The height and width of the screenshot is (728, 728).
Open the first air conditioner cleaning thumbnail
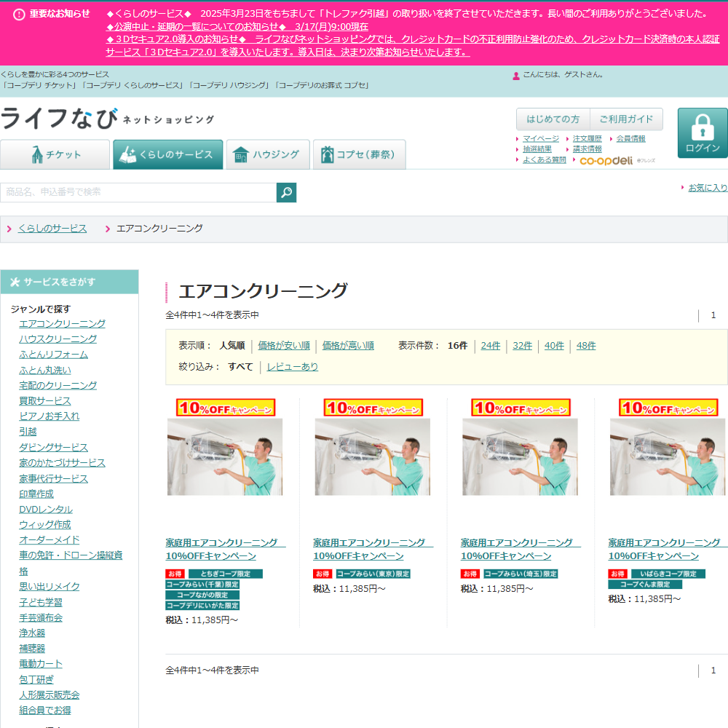pyautogui.click(x=225, y=456)
